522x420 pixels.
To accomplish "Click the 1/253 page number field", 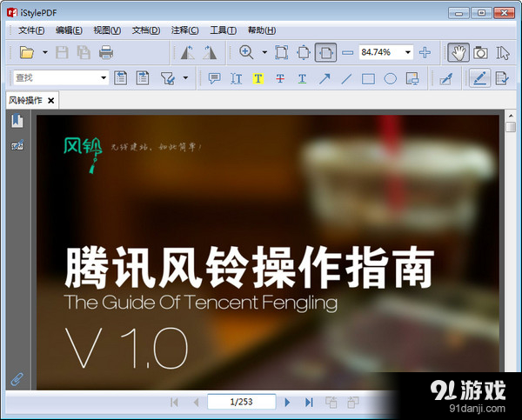I will point(242,402).
